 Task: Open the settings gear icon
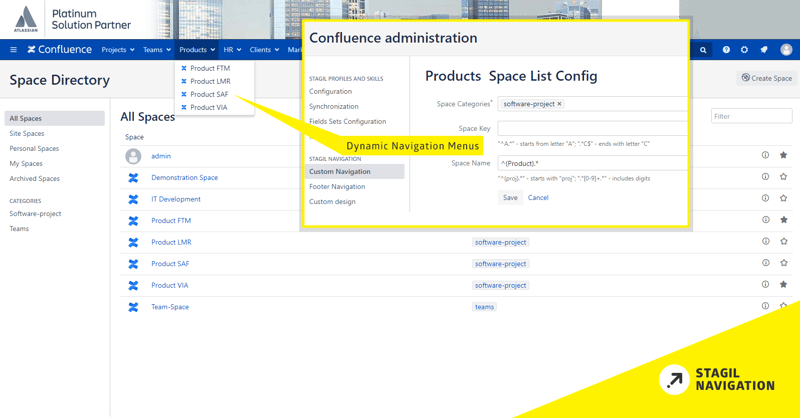coord(744,50)
